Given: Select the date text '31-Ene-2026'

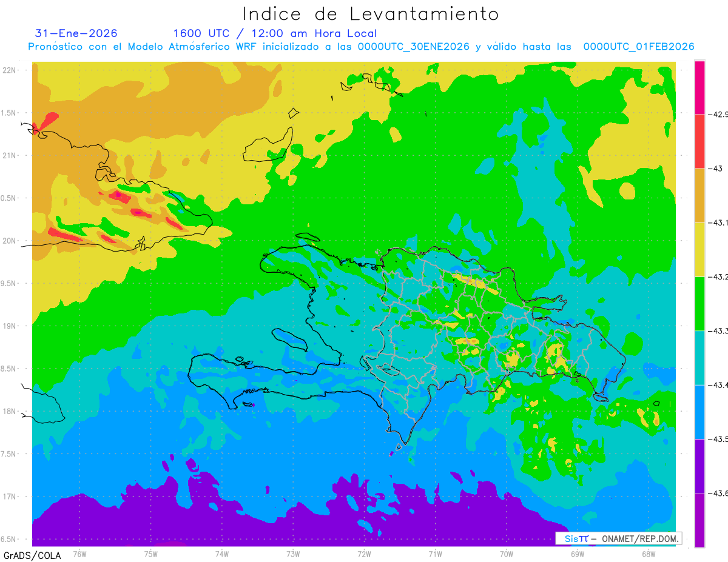Looking at the screenshot, I should click(x=76, y=33).
